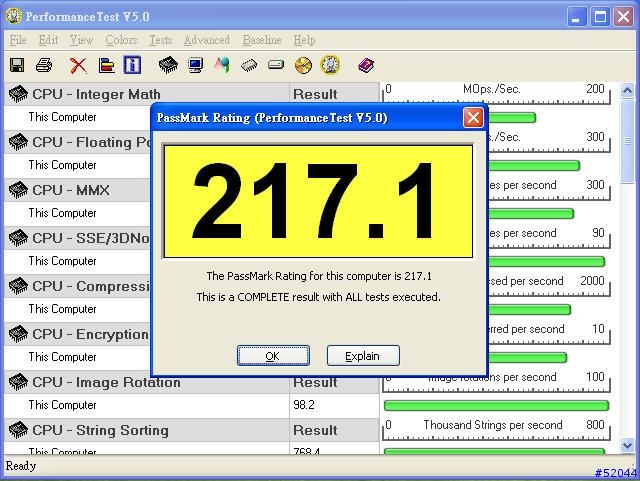Open the blue System Information icon
The image size is (640, 481).
(132, 65)
